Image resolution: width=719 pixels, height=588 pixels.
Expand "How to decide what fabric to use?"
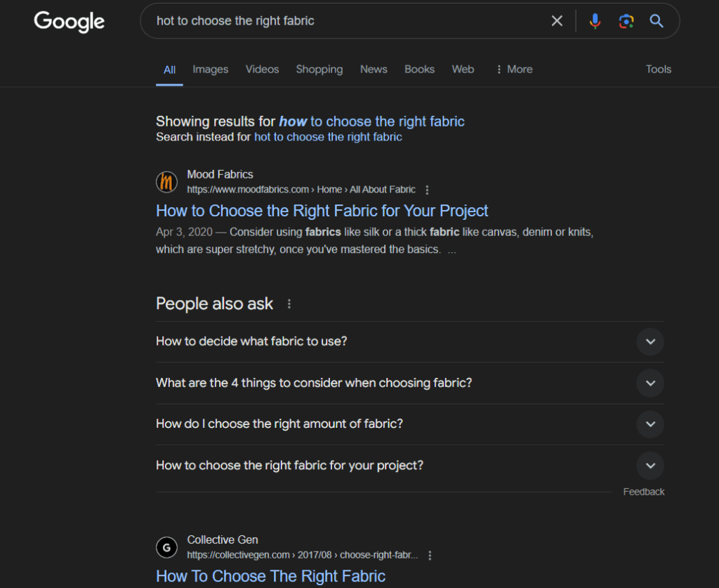[649, 342]
